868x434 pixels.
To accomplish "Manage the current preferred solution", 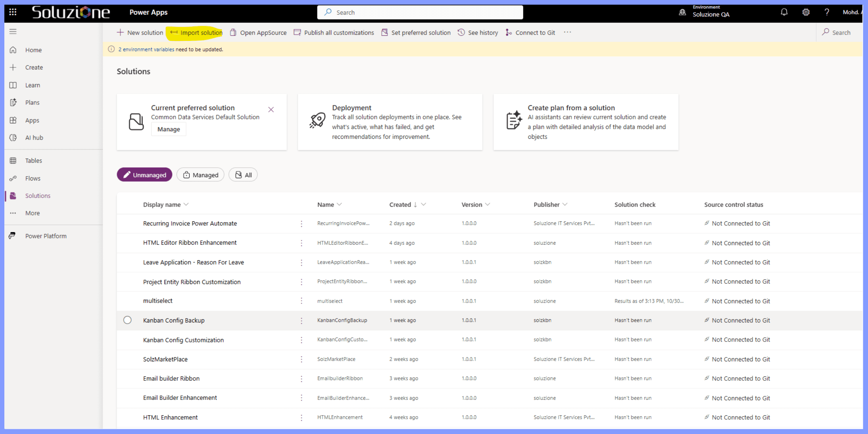I will point(168,129).
